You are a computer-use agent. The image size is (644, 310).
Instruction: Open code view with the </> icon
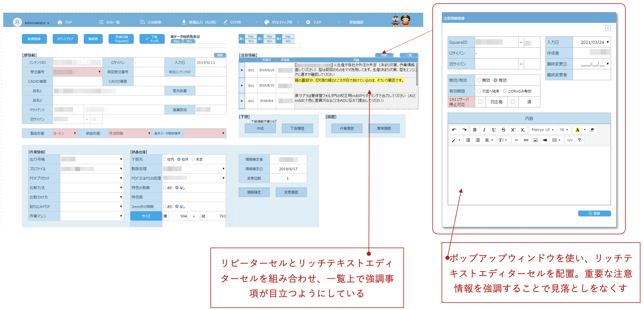click(x=570, y=140)
